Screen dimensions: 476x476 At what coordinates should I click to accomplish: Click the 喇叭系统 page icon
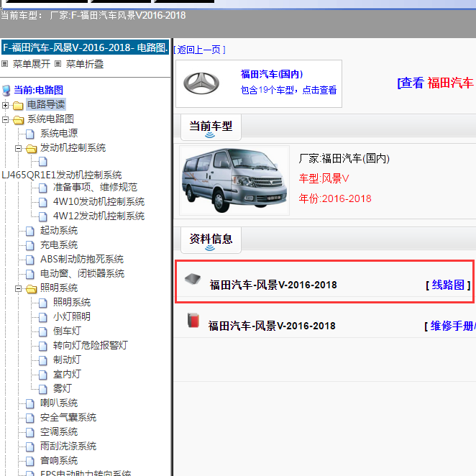click(x=29, y=403)
